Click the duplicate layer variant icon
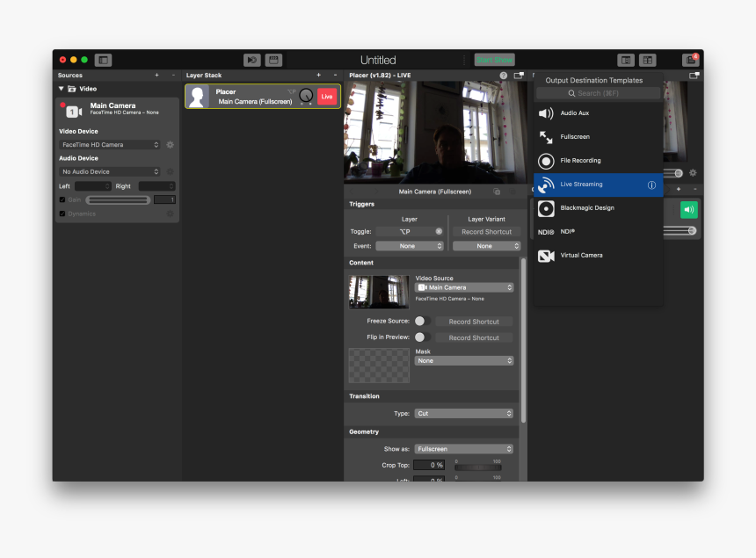756x558 pixels. point(497,192)
